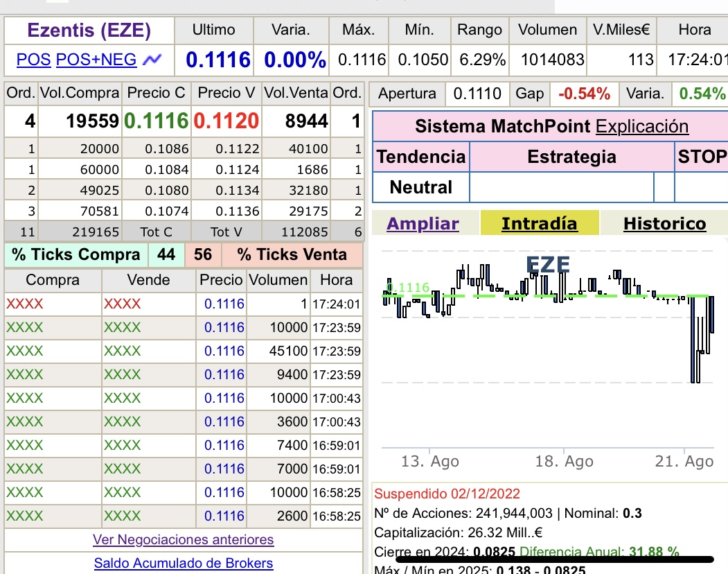The width and height of the screenshot is (728, 574).
Task: Click the Gap value -0.54%
Action: point(584,94)
